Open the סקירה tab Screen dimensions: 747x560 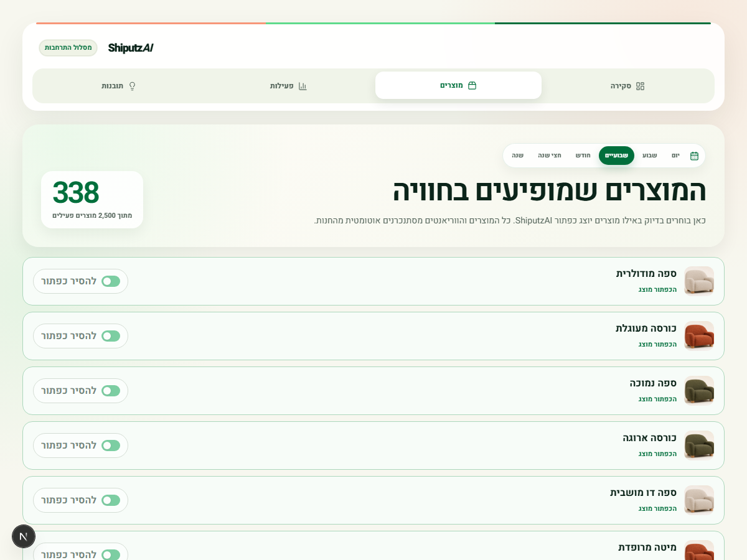pos(627,86)
